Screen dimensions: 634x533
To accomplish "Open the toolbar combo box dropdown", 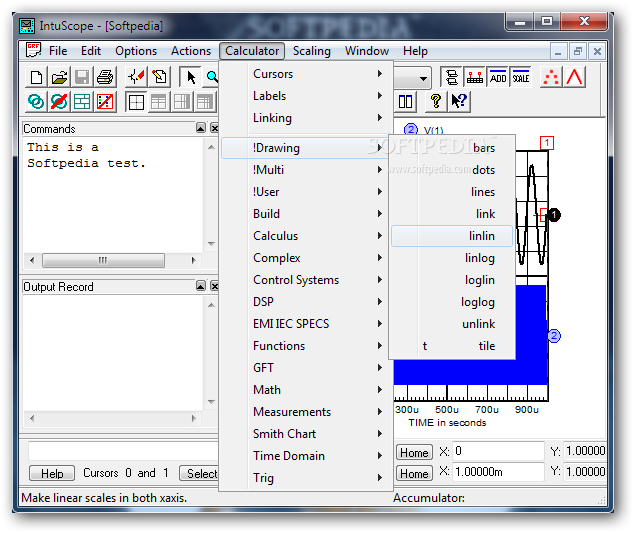I will (423, 78).
